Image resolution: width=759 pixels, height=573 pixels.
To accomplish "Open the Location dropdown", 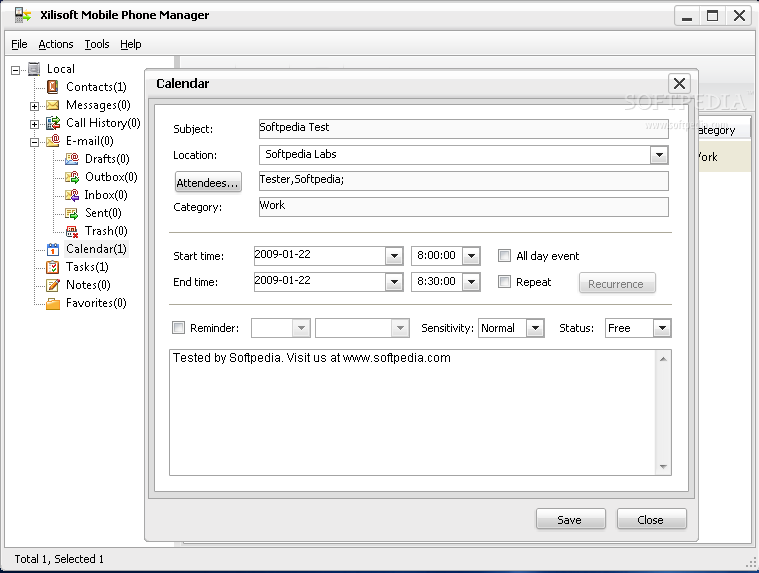I will coord(659,155).
